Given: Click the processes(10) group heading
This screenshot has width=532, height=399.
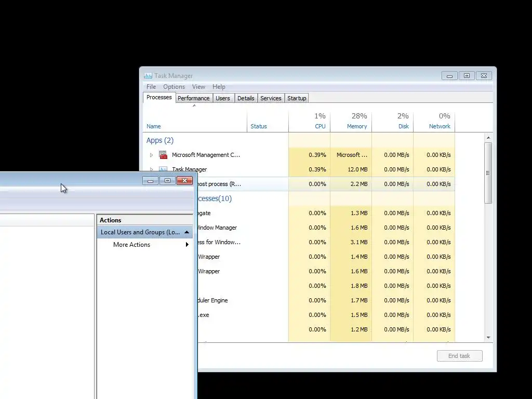Looking at the screenshot, I should tap(215, 198).
